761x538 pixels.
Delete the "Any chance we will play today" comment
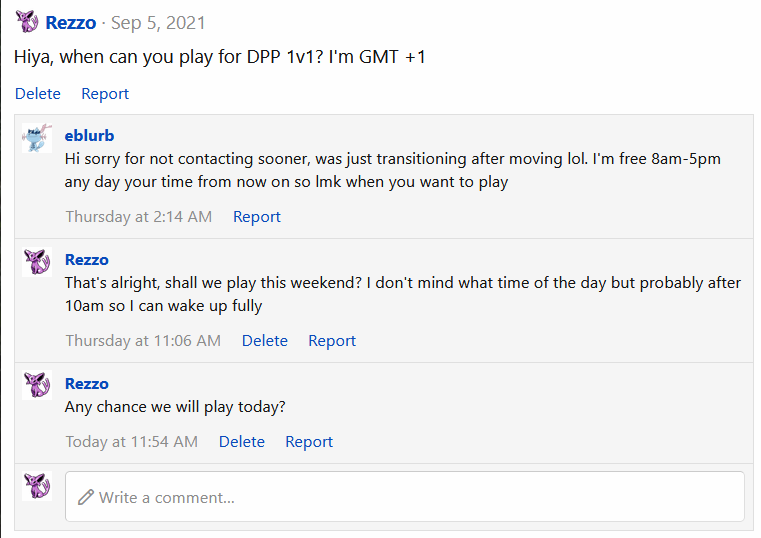242,441
